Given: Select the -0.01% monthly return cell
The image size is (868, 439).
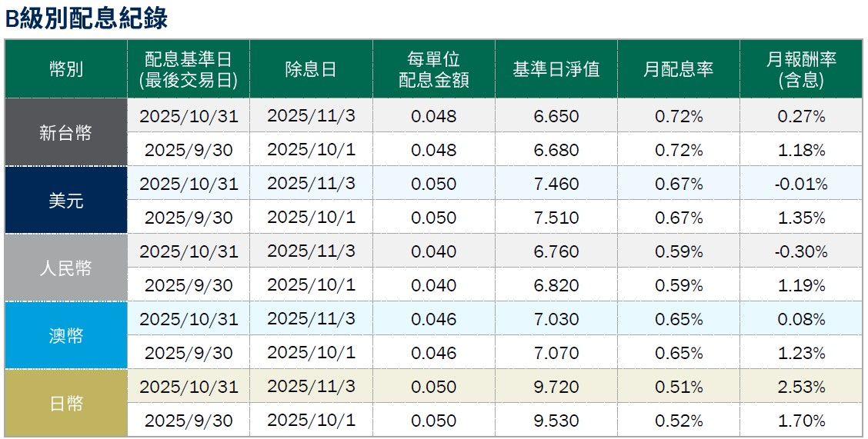Looking at the screenshot, I should tap(801, 185).
